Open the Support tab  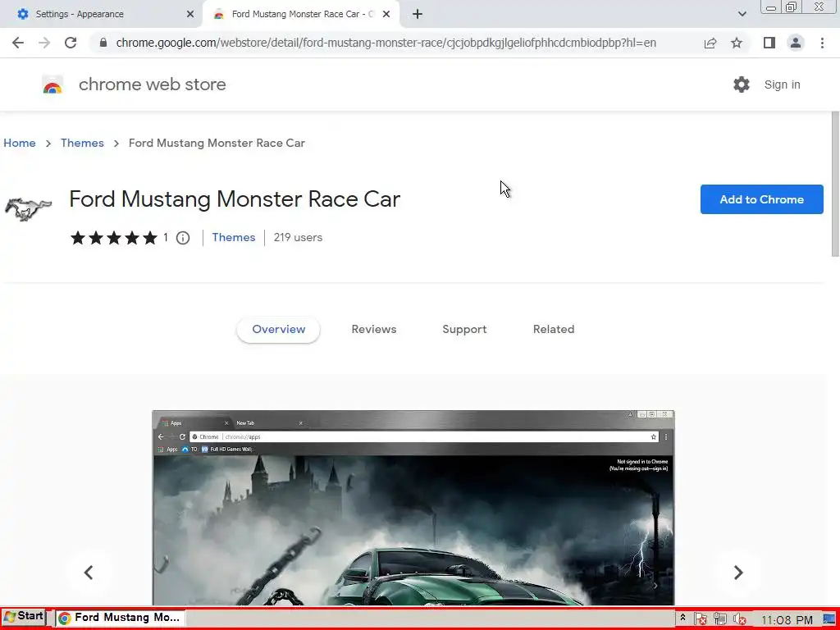pos(464,330)
